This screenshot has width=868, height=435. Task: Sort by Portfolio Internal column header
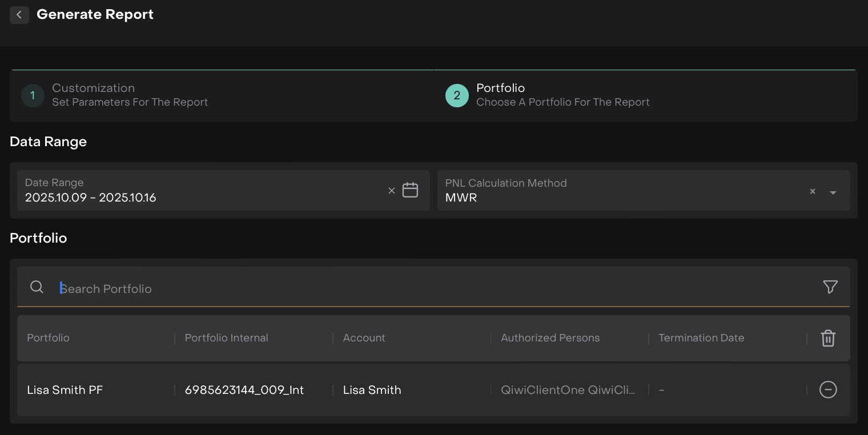tap(226, 338)
